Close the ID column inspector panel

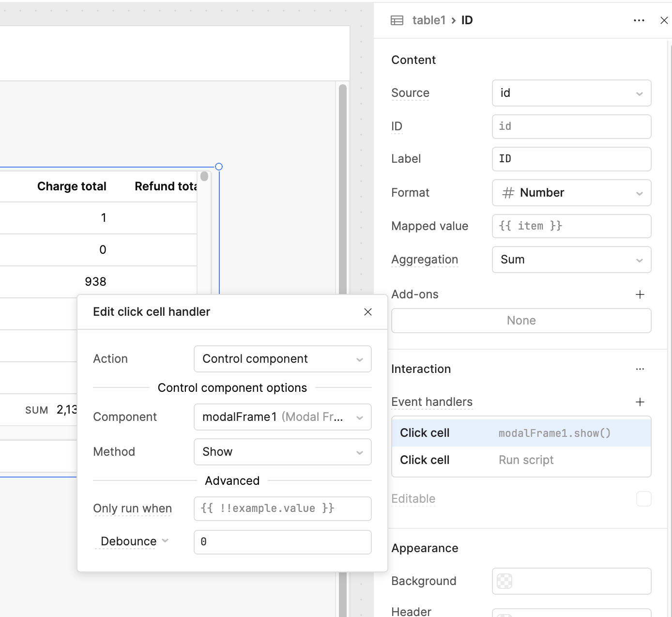click(664, 20)
